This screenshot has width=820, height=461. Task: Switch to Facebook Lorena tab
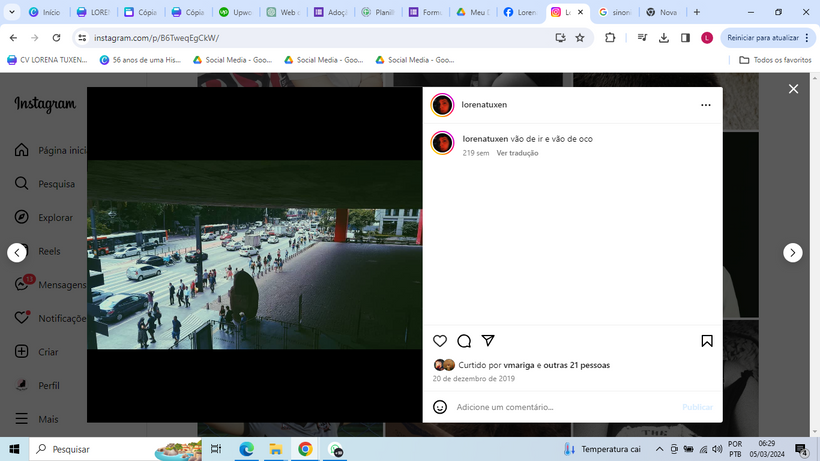[520, 12]
